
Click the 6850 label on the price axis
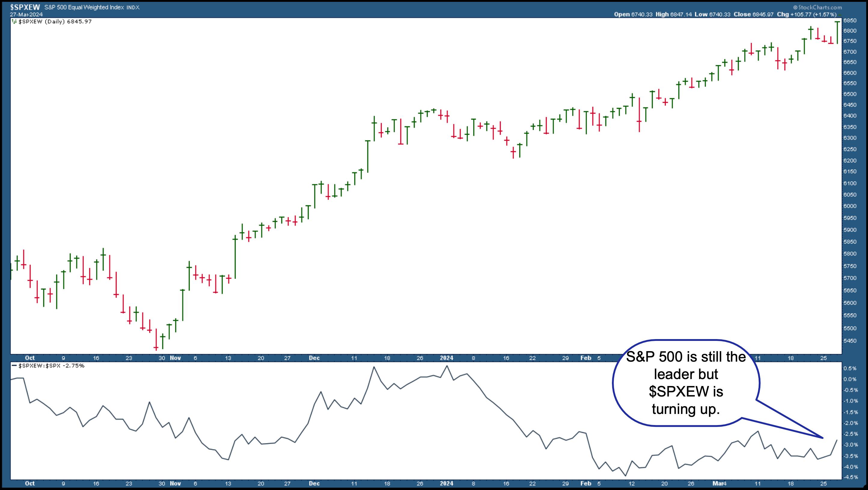(x=850, y=20)
